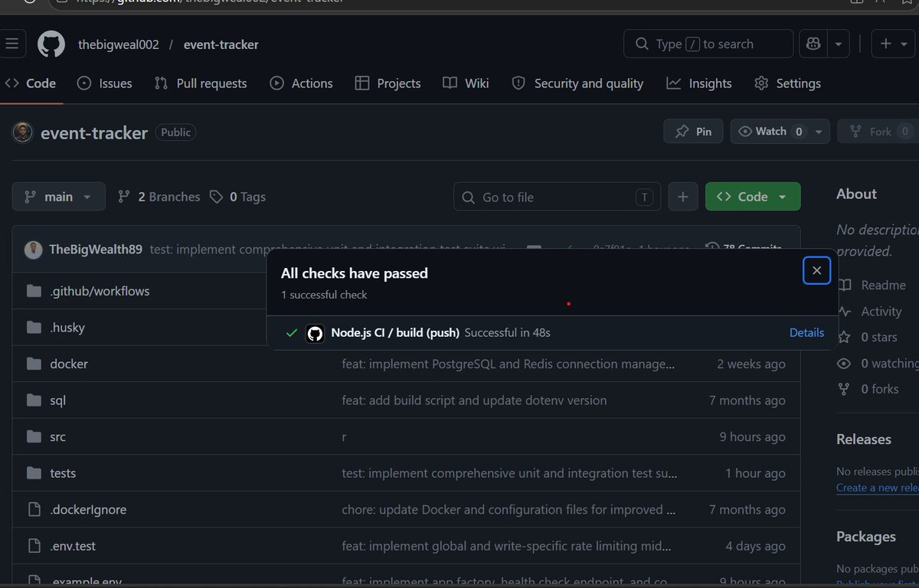Go to the GitHub home logo
This screenshot has height=588, width=919.
pos(51,44)
